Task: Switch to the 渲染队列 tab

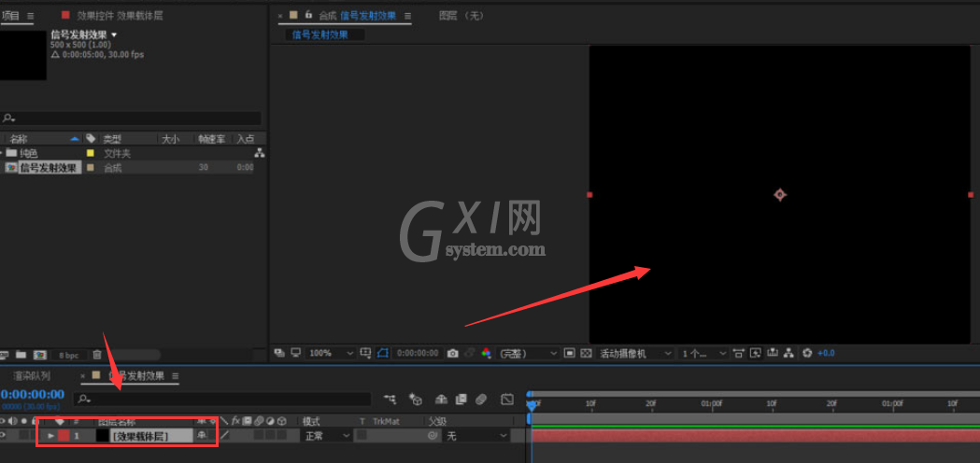Action: 32,376
